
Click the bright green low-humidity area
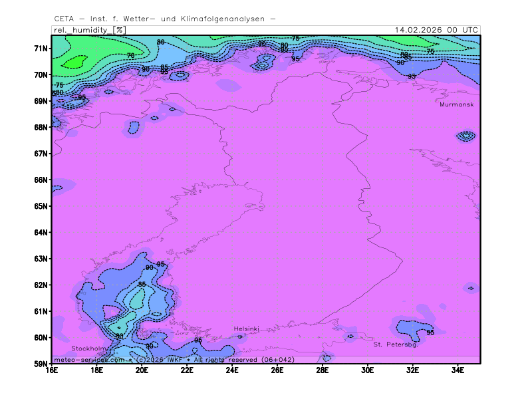click(x=73, y=63)
